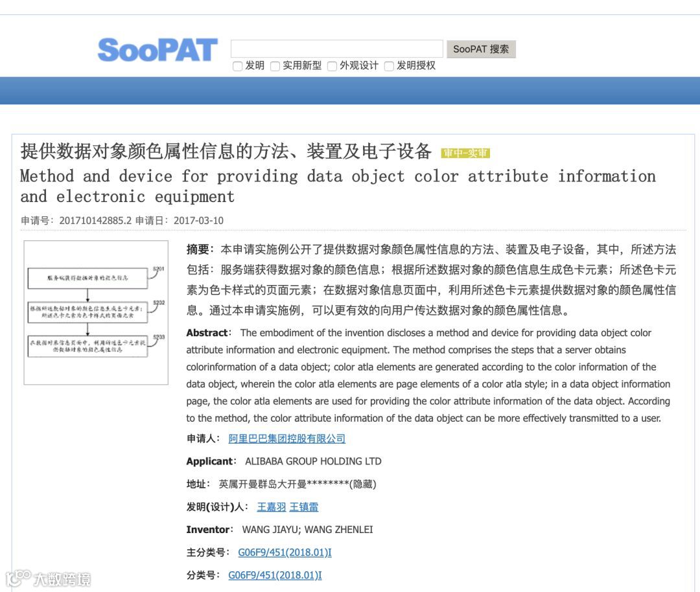Open 主分类号 link G06F9/451(2018.01)I
Image resolution: width=700 pixels, height=592 pixels.
point(285,552)
